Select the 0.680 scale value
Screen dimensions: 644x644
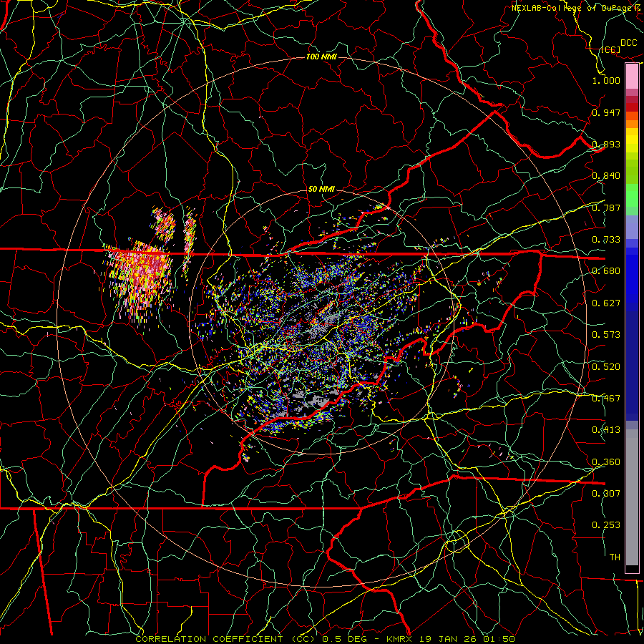[606, 271]
